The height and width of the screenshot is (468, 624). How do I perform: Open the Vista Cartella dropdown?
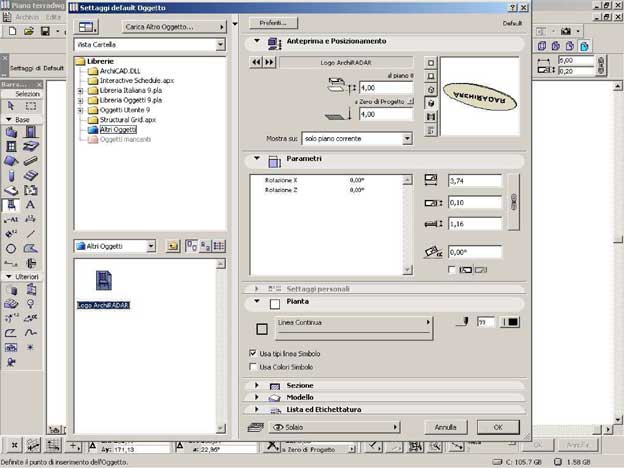click(150, 45)
